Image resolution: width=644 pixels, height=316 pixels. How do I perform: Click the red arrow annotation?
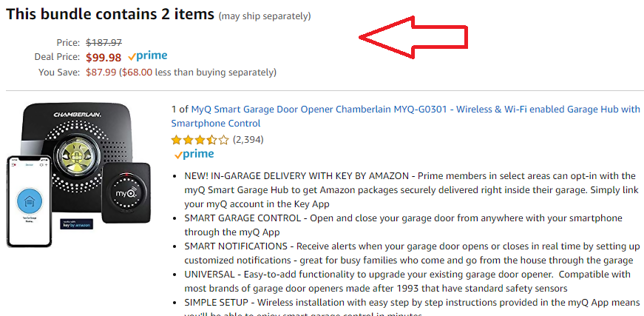(413, 38)
